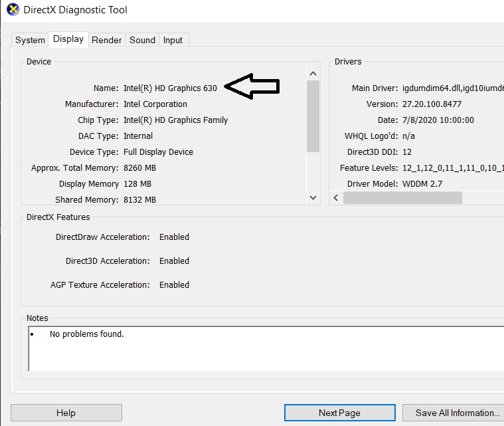Click the 'No problems found.' note
The height and width of the screenshot is (426, 504).
coord(87,334)
